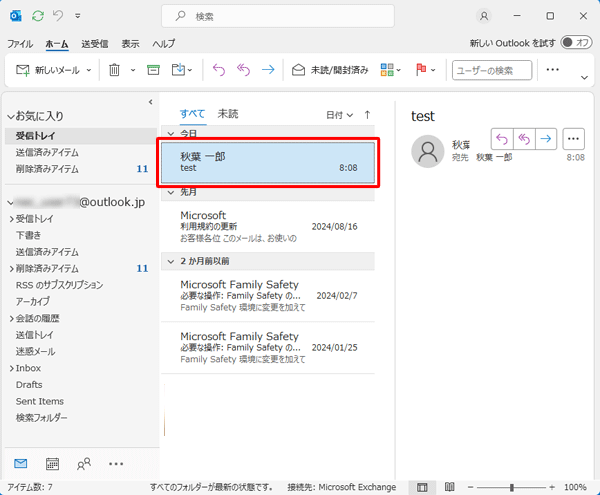Click the 新しいメール button
The image size is (600, 495).
pos(47,70)
